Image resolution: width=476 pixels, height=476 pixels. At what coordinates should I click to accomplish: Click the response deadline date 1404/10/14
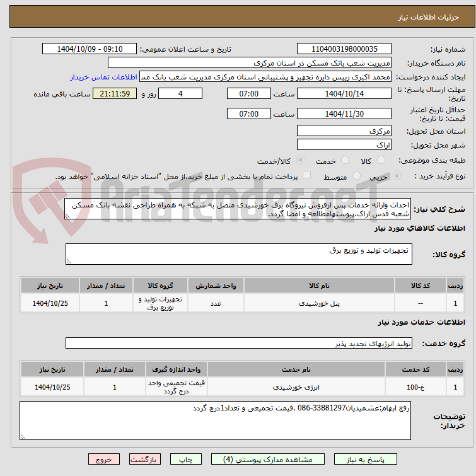tap(344, 93)
